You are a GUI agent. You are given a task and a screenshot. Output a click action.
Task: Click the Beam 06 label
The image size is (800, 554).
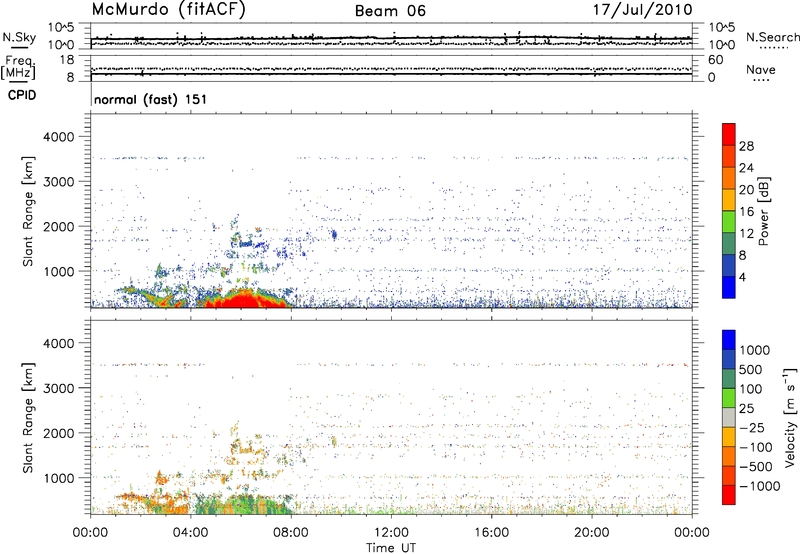390,11
